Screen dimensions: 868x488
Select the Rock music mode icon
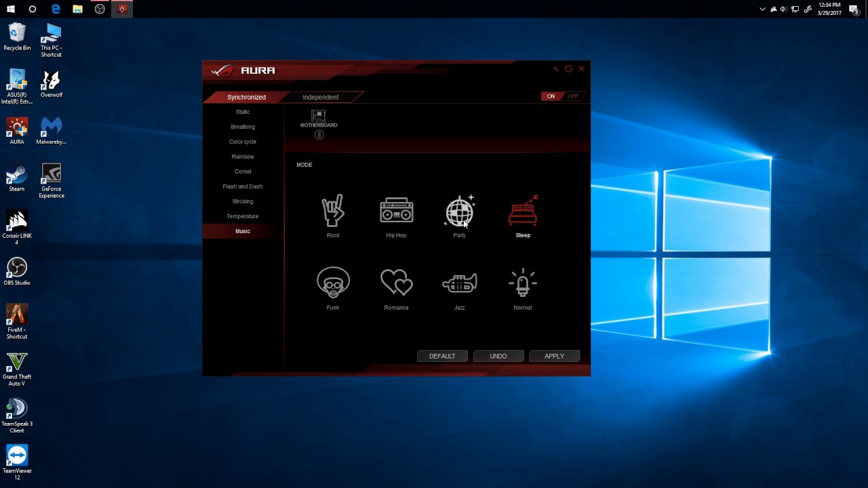click(333, 211)
